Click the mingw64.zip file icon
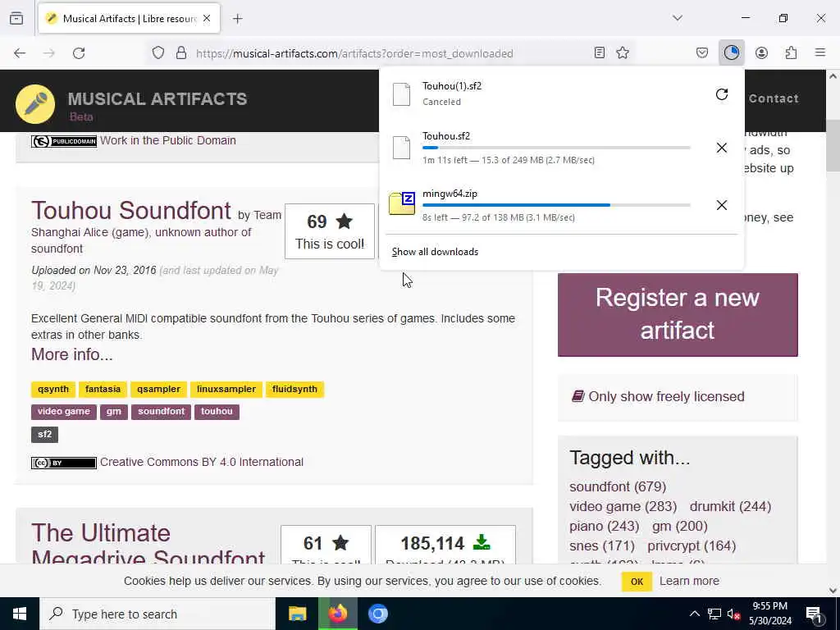 [402, 203]
